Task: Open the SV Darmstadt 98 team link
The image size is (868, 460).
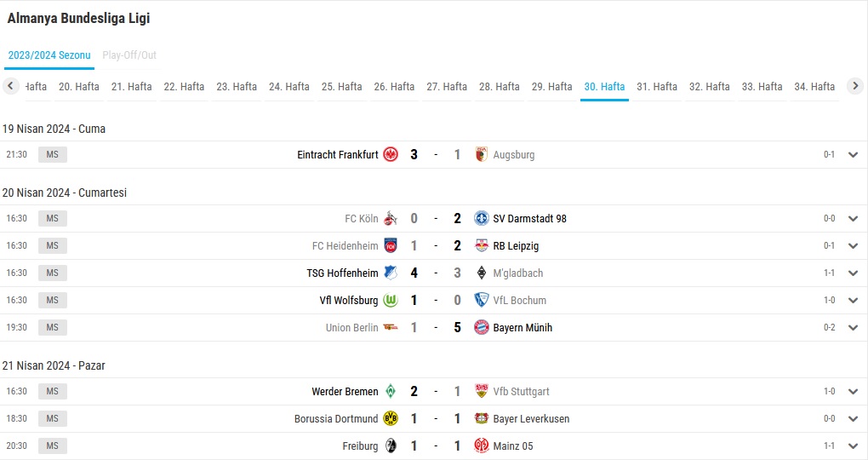Action: (x=530, y=218)
